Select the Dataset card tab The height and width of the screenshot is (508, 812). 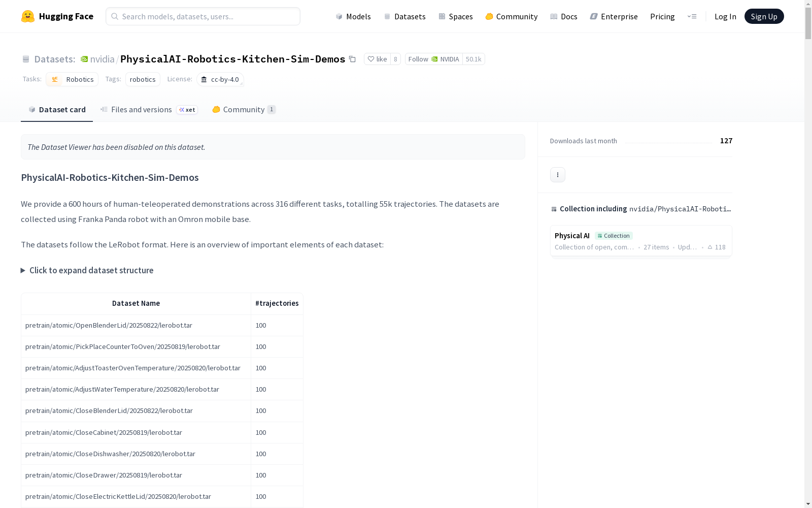[x=57, y=109]
